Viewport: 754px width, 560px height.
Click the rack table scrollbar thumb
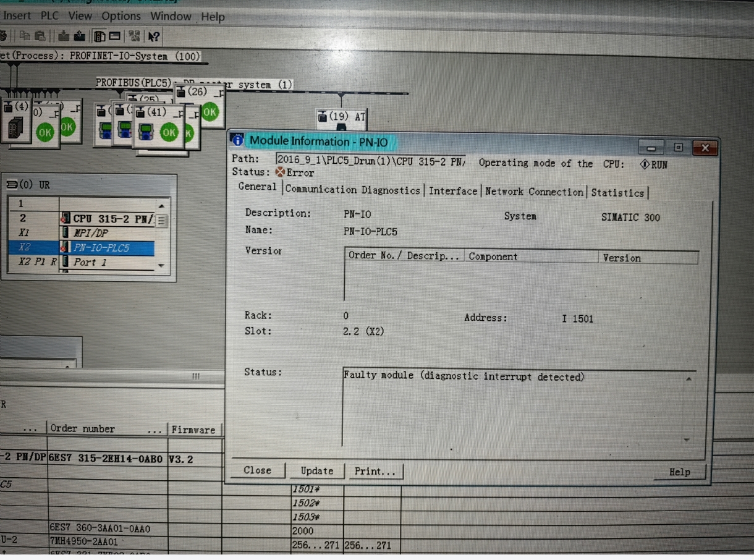pos(161,221)
